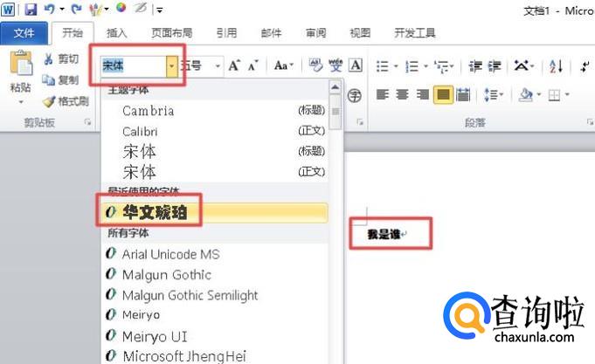Click the distributed alignment icon
Image resolution: width=595 pixels, height=364 pixels.
[x=462, y=94]
